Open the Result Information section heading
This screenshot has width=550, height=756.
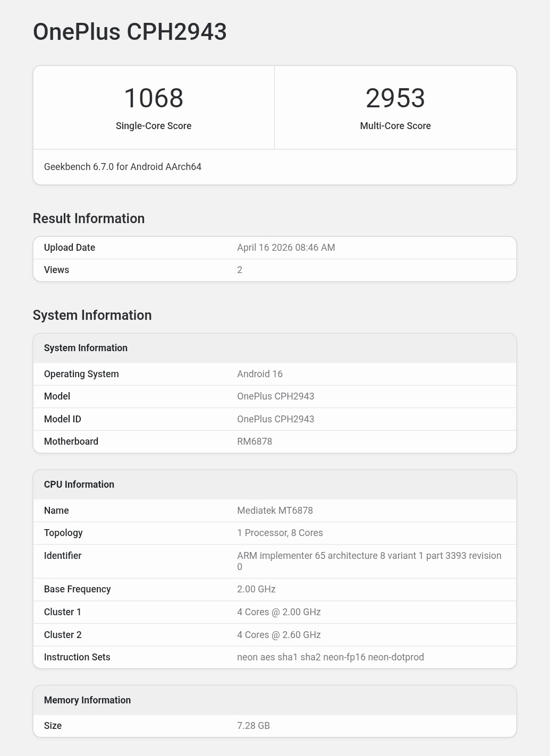88,218
